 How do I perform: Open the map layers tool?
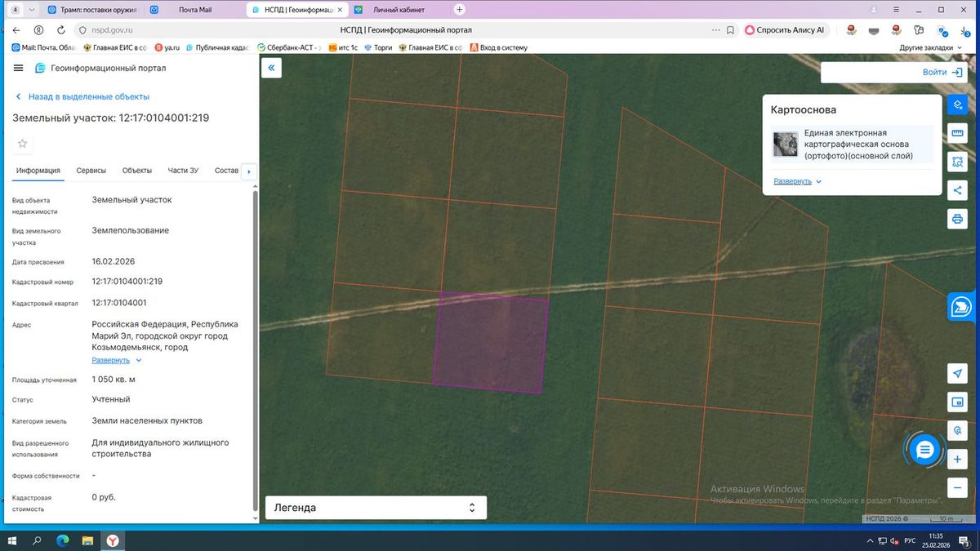pos(958,105)
